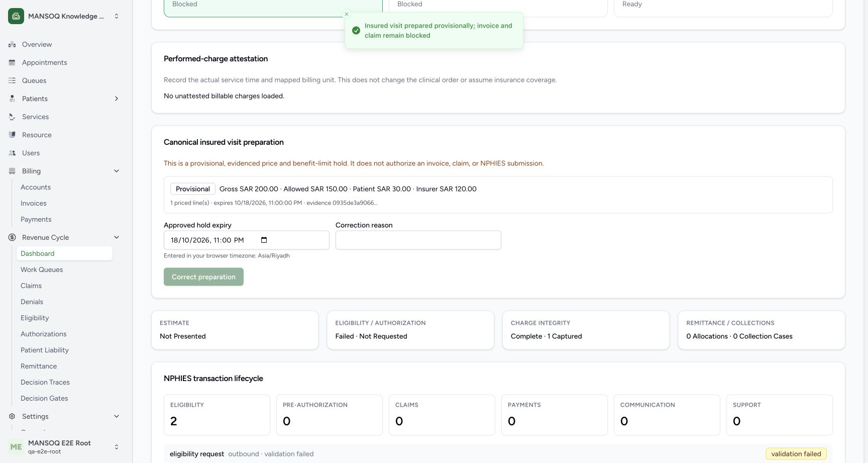Select the Eligibility / Authorization card
The height and width of the screenshot is (463, 868).
pos(410,330)
